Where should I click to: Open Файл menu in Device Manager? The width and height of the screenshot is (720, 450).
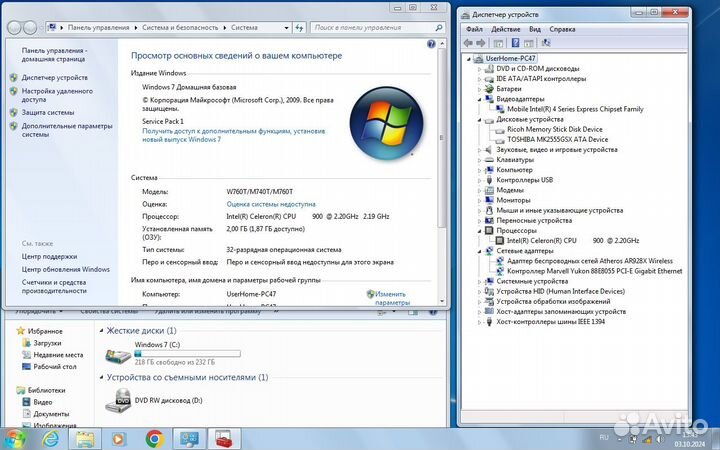(474, 29)
